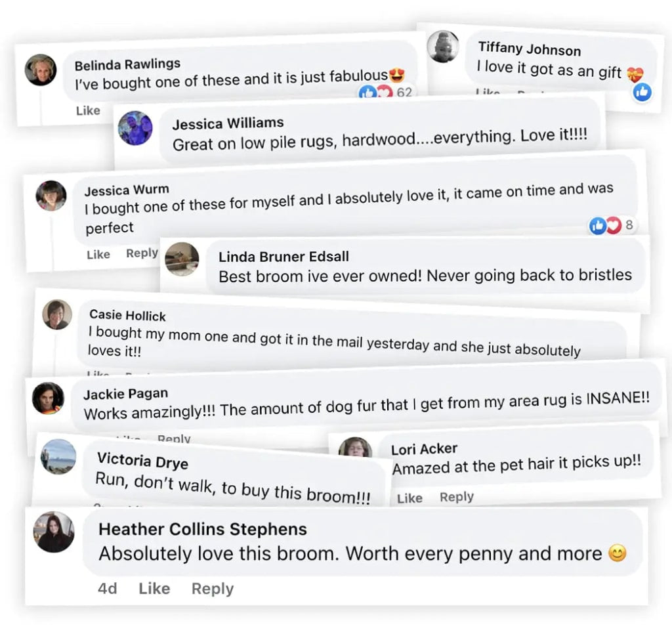The image size is (672, 640).
Task: Like Heather Collins Stephens' comment
Action: [154, 589]
